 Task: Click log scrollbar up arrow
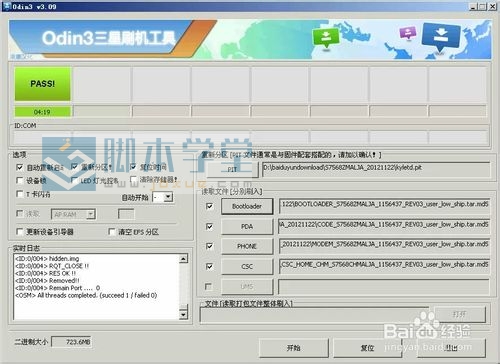point(183,259)
